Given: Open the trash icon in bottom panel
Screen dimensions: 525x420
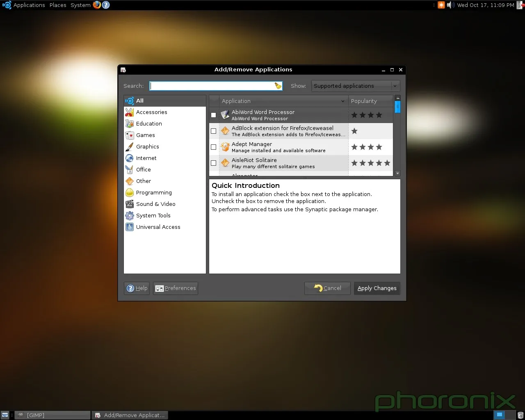Looking at the screenshot, I should point(520,415).
